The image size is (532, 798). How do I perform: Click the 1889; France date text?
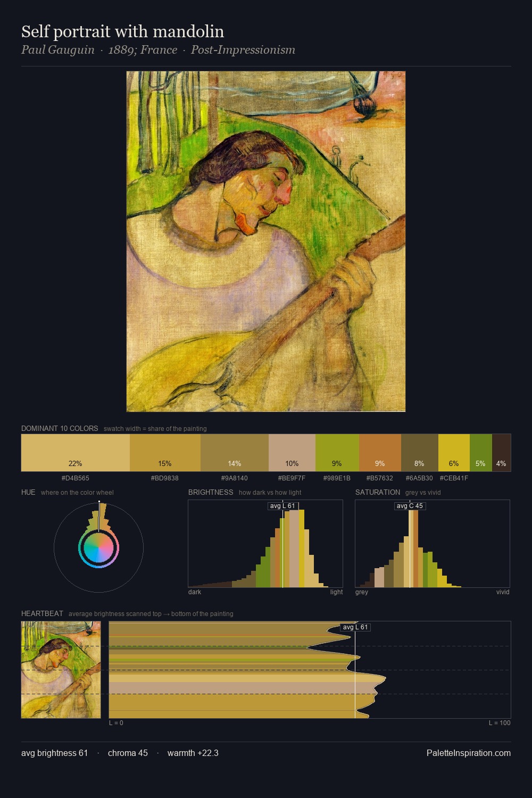tap(143, 50)
